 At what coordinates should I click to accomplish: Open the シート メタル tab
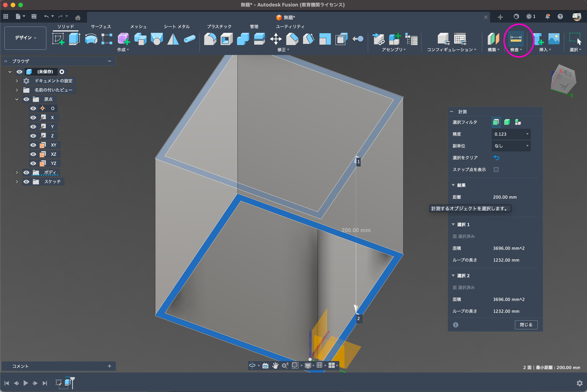[177, 27]
